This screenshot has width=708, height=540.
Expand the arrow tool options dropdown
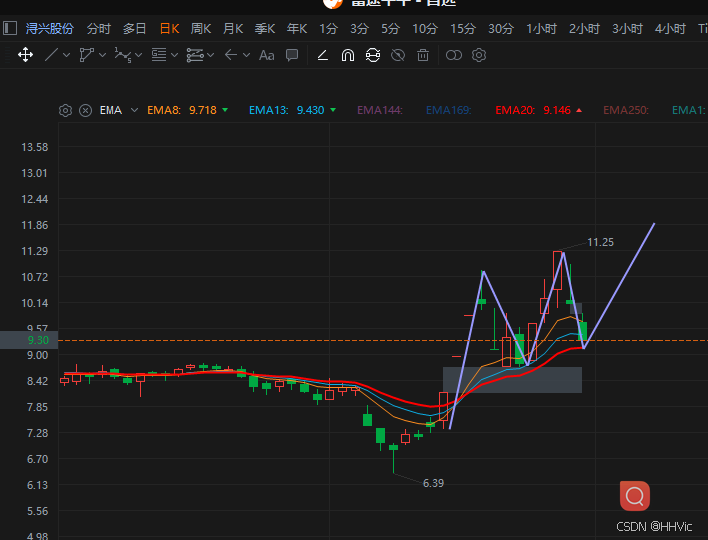coord(246,55)
